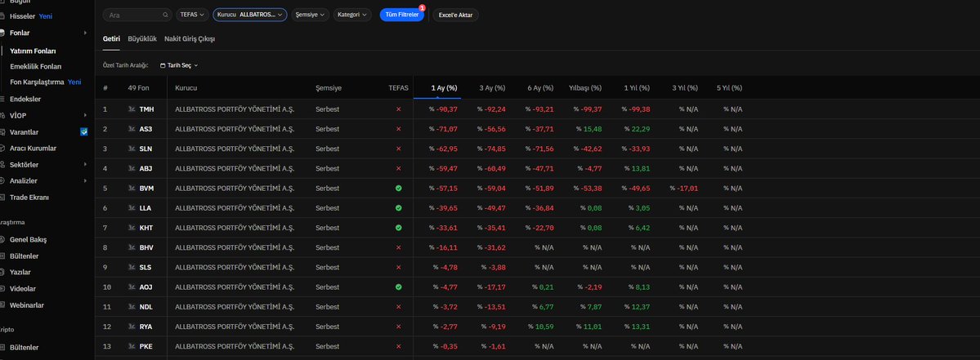Viewport: 980px width, 360px height.
Task: Click the TMH fund logo icon
Action: (132, 109)
